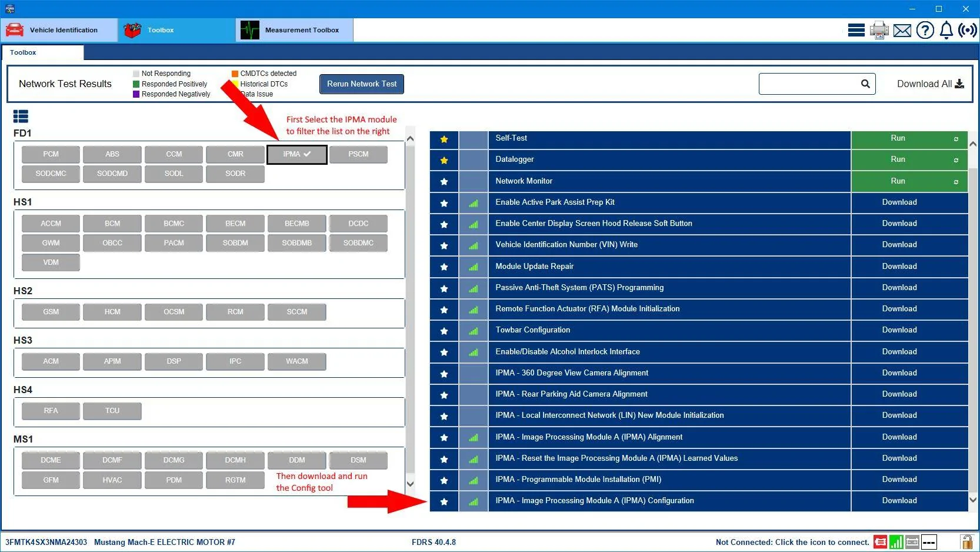Select the GWM module
This screenshot has width=980, height=552.
pyautogui.click(x=51, y=243)
